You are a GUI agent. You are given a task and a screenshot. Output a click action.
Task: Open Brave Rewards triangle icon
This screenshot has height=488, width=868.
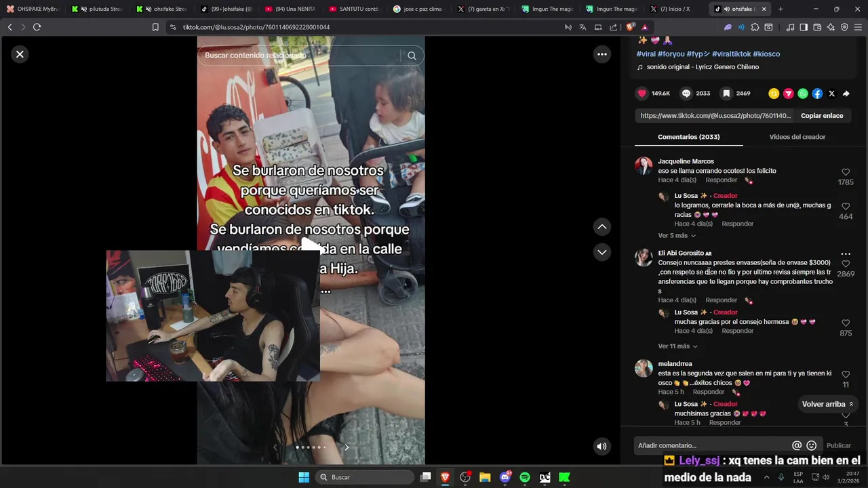click(x=644, y=27)
